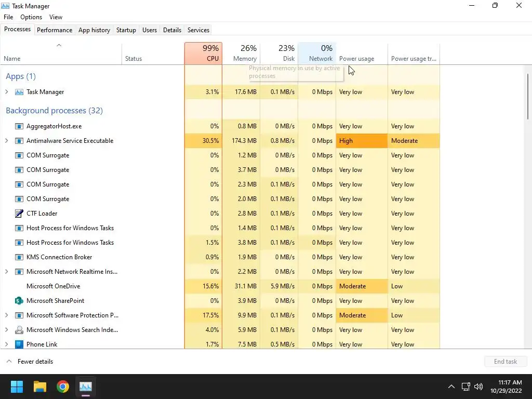
Task: Open the Windows Start menu
Action: pyautogui.click(x=17, y=387)
